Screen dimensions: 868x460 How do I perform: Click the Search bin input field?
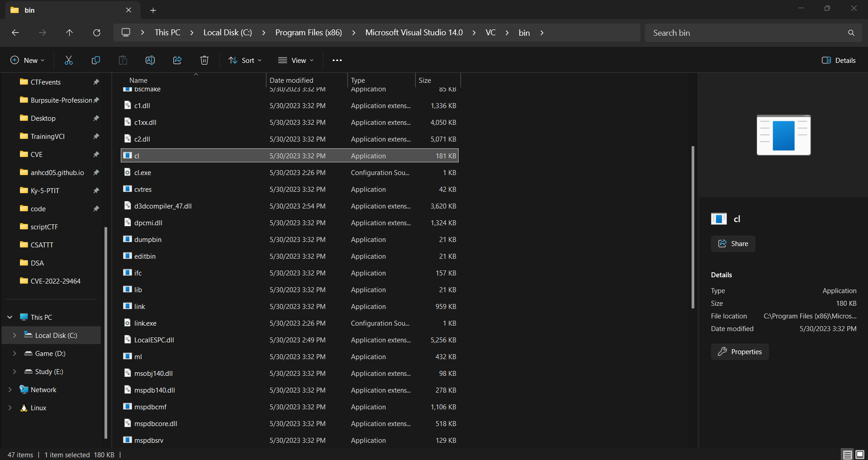[x=746, y=33]
